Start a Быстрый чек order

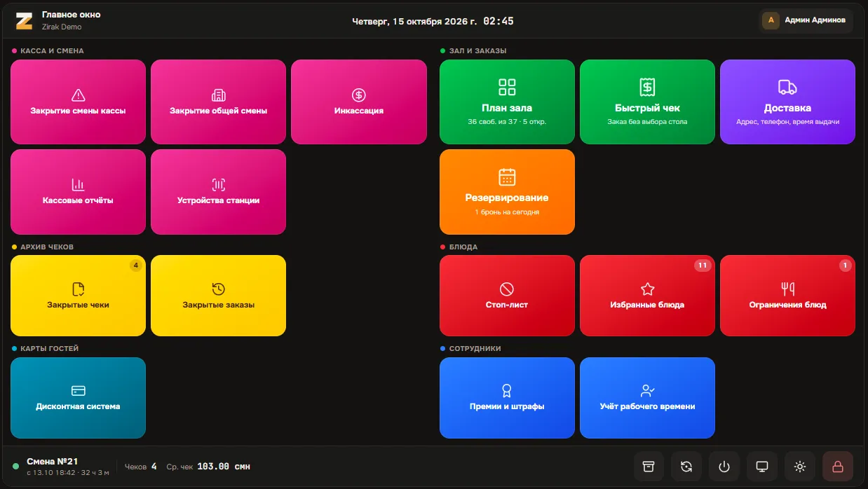pyautogui.click(x=647, y=102)
